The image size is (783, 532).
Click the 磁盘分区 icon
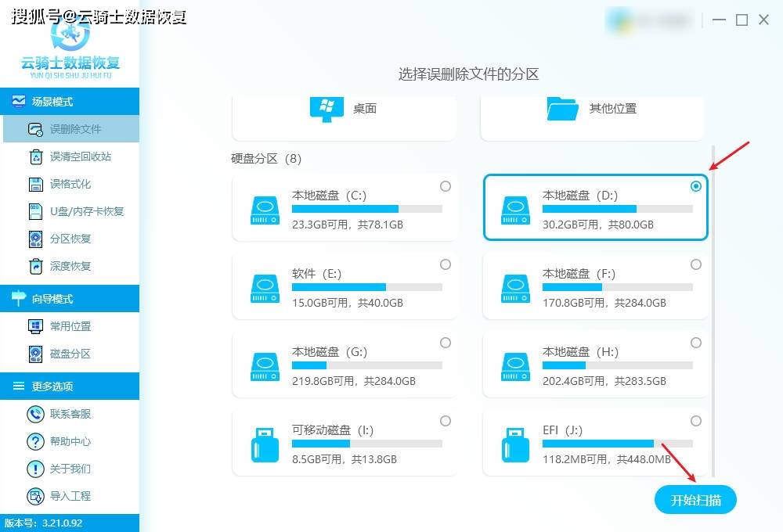point(35,354)
